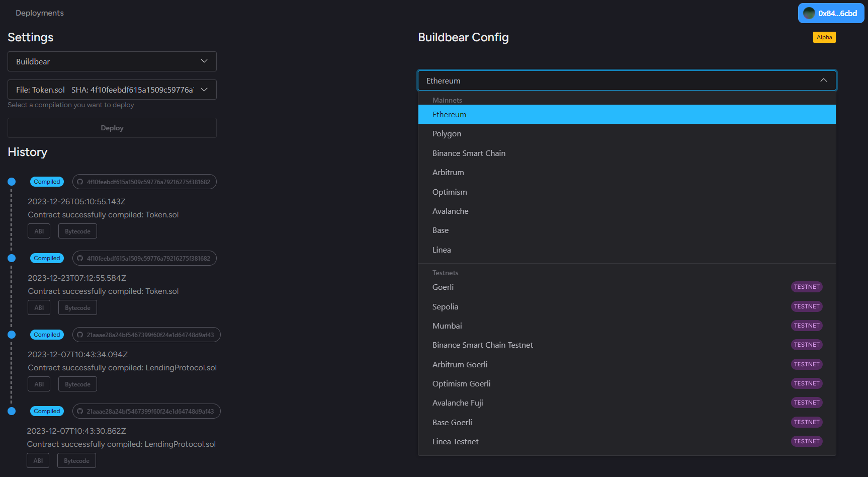This screenshot has height=477, width=868.
Task: Select the Base mainnet option
Action: [627, 230]
